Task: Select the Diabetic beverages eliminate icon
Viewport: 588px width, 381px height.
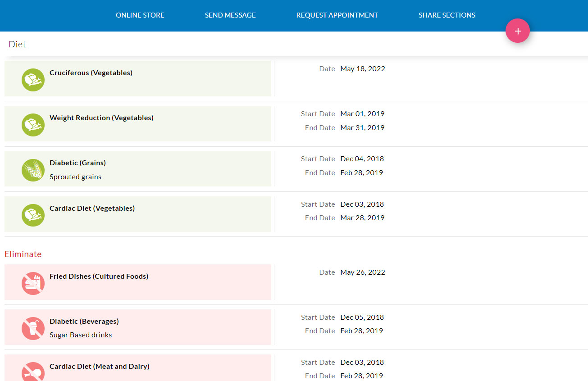Action: [x=33, y=328]
